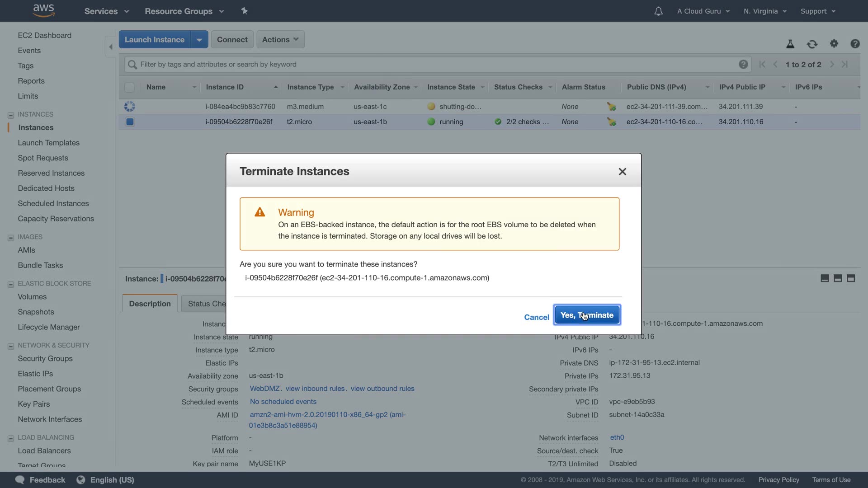Open Launch Instance dropdown arrow
The width and height of the screenshot is (868, 488).
click(199, 40)
